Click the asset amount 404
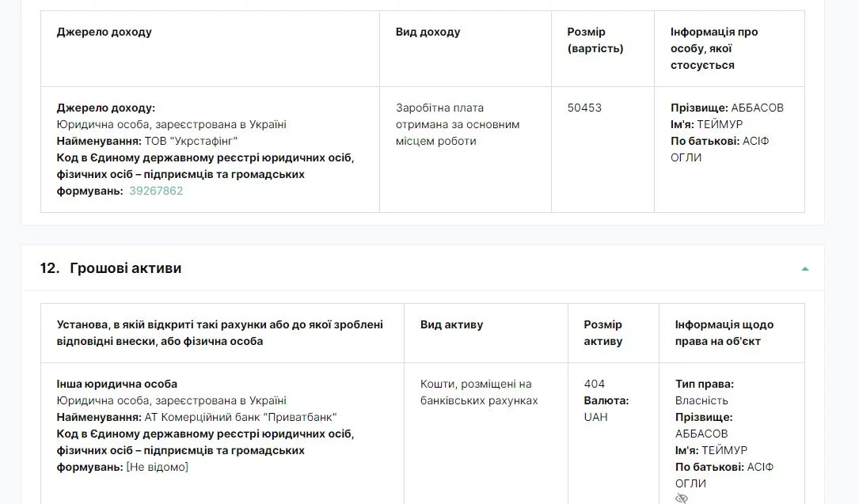Screen dimensions: 859x504 (595, 385)
